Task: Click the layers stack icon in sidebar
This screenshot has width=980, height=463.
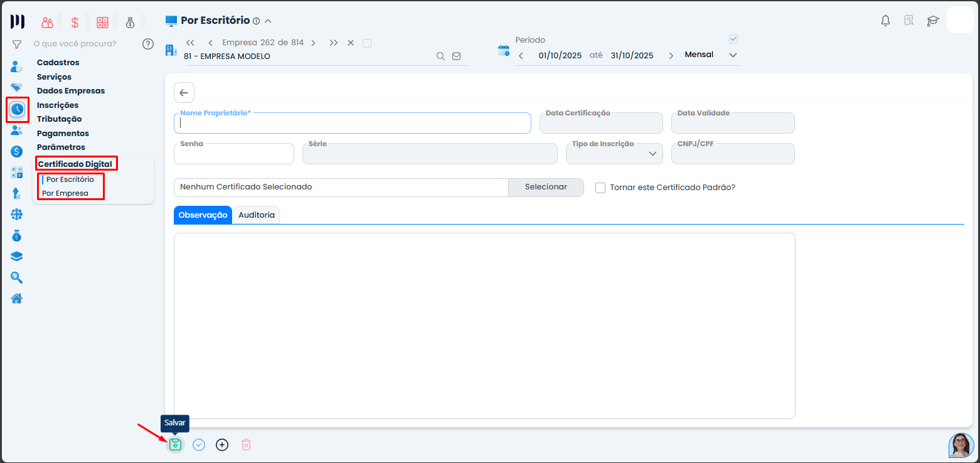Action: tap(17, 256)
